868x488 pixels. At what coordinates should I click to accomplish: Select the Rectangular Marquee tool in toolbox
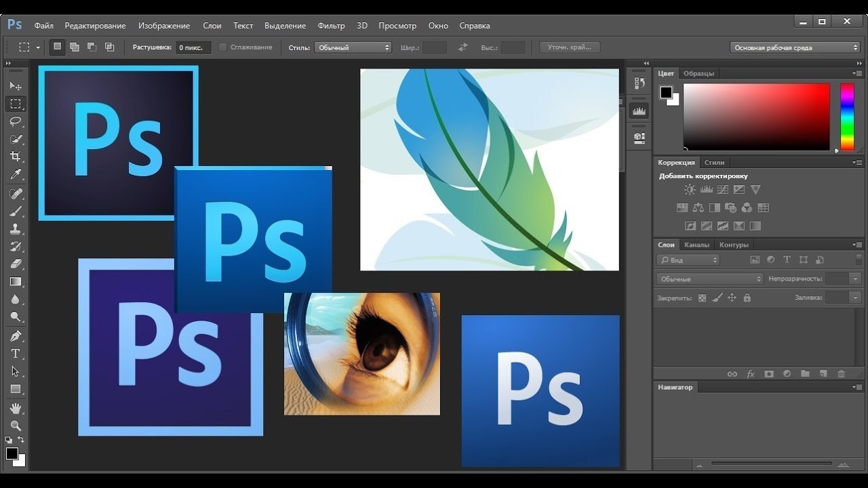coord(15,104)
